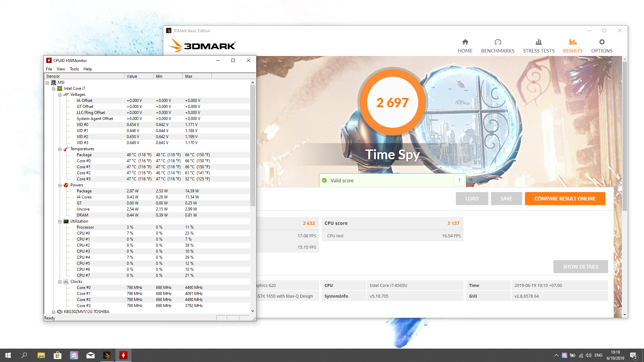The width and height of the screenshot is (644, 362).
Task: Select the Results tab in 3DMark
Action: [573, 46]
